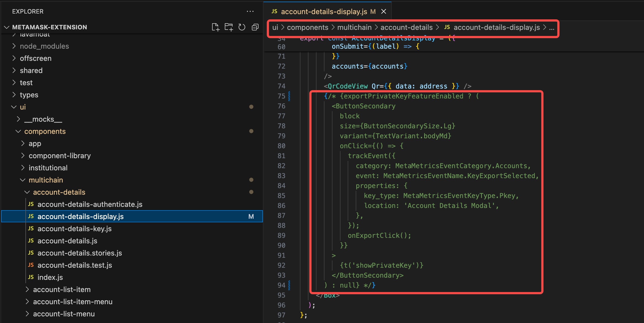Click the JS icon of index.js
644x323 pixels.
pos(31,277)
